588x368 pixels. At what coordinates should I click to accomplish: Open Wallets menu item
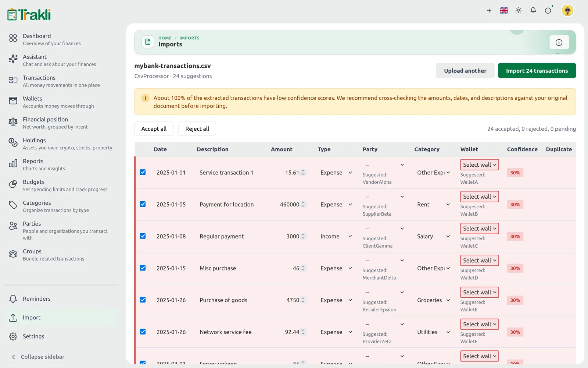(x=61, y=102)
